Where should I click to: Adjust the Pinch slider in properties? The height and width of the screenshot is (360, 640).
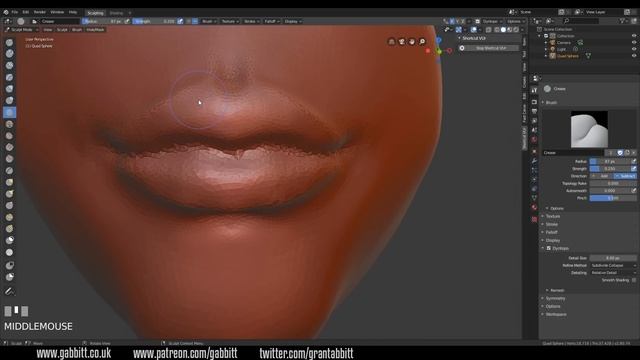613,198
